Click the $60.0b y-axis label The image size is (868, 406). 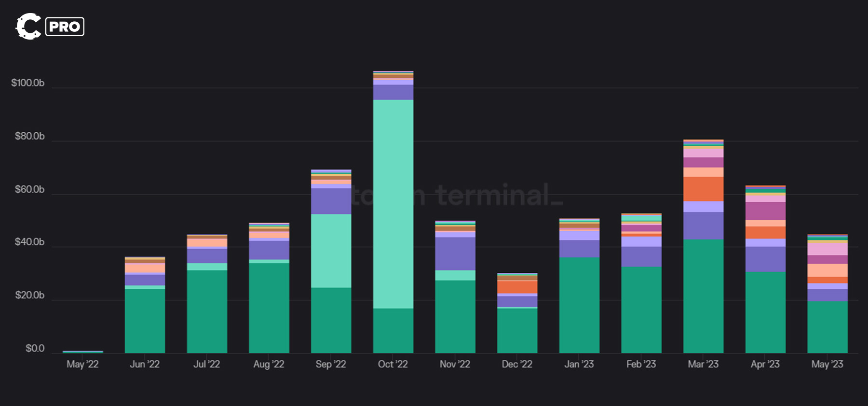pyautogui.click(x=29, y=189)
